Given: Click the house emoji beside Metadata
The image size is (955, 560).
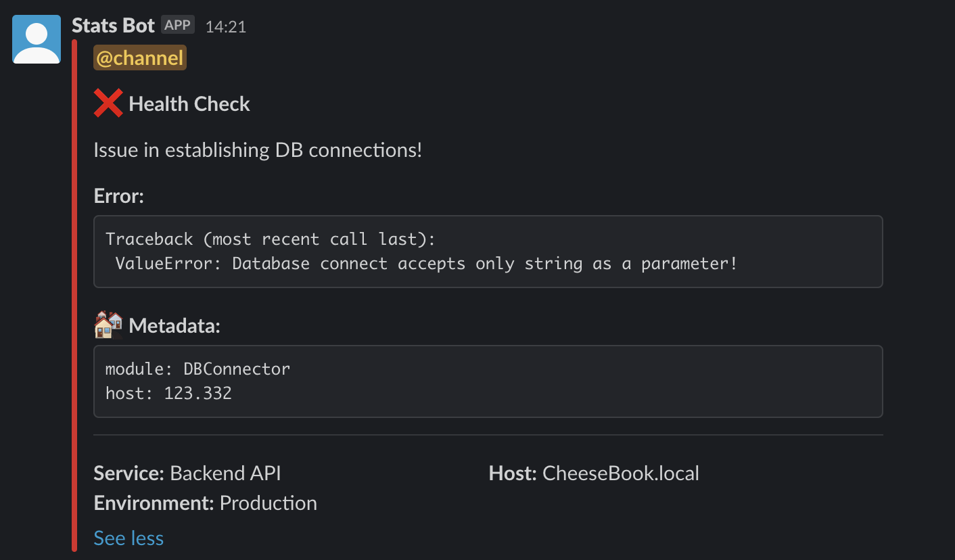Looking at the screenshot, I should click(x=108, y=325).
